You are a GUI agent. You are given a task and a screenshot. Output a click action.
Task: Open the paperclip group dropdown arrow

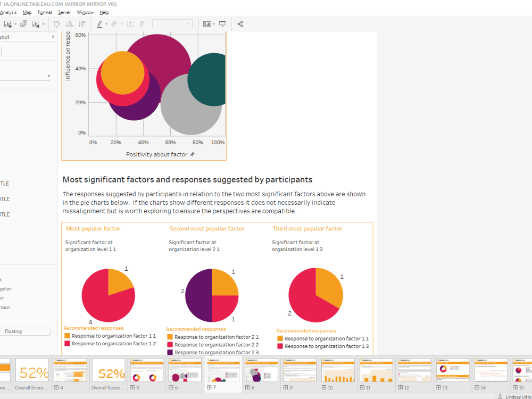(x=122, y=24)
